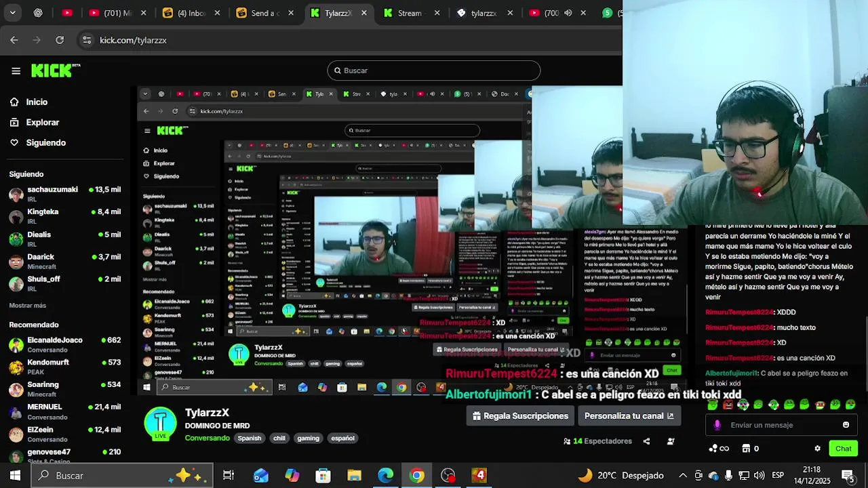Click the Windows taskbar Buscar box
The width and height of the screenshot is (868, 488).
(x=122, y=475)
